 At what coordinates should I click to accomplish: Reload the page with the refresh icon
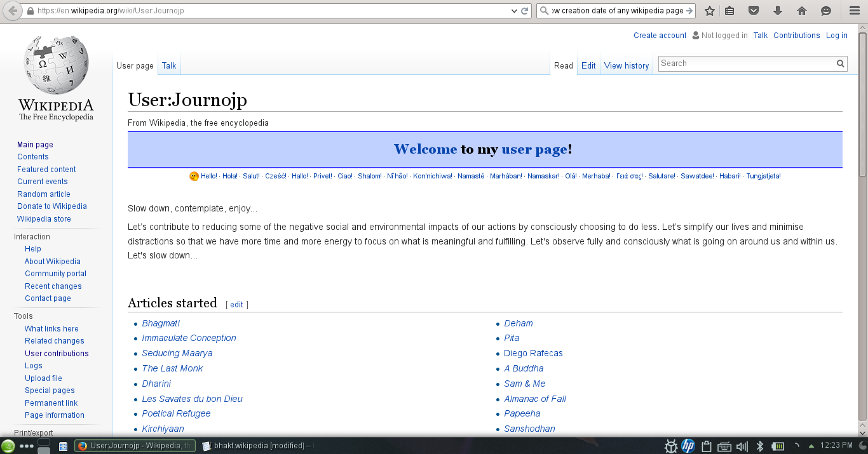click(x=525, y=11)
